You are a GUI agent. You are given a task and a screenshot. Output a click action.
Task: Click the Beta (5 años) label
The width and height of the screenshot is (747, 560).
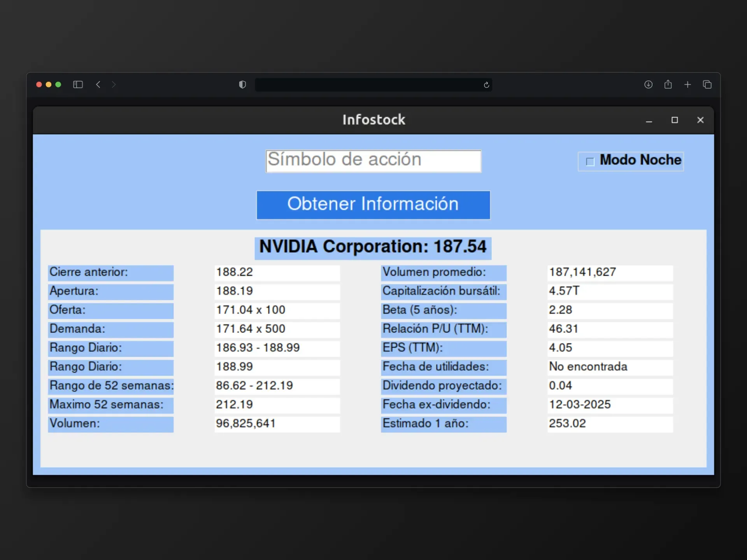444,311
